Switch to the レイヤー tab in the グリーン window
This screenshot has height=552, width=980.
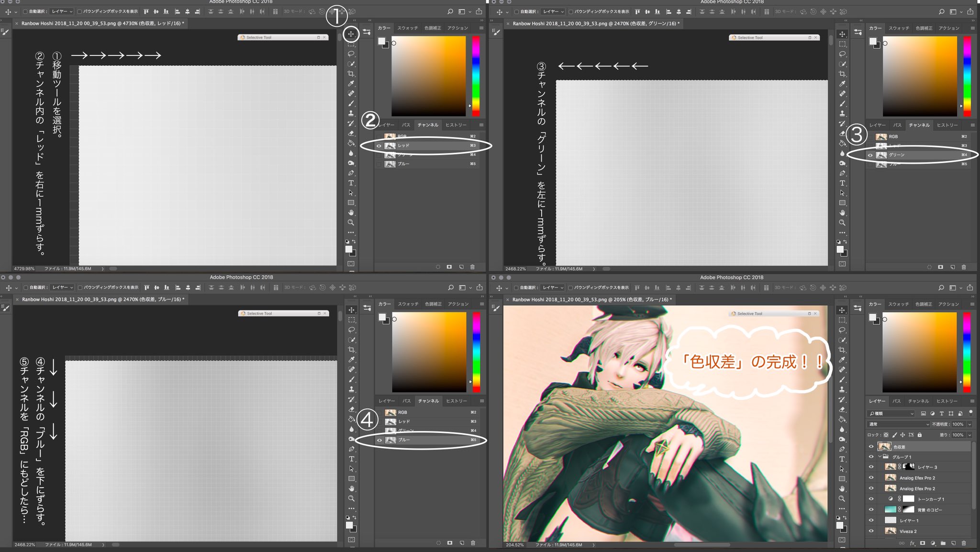(878, 125)
